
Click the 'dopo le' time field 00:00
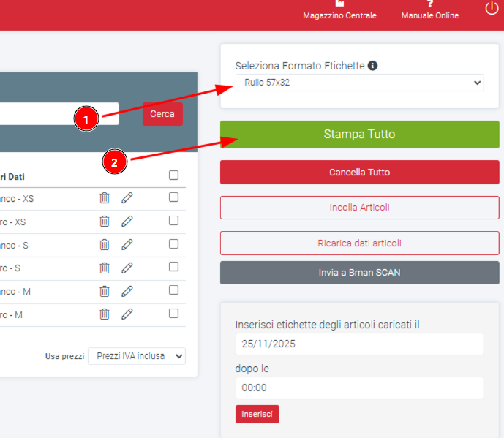click(x=359, y=388)
